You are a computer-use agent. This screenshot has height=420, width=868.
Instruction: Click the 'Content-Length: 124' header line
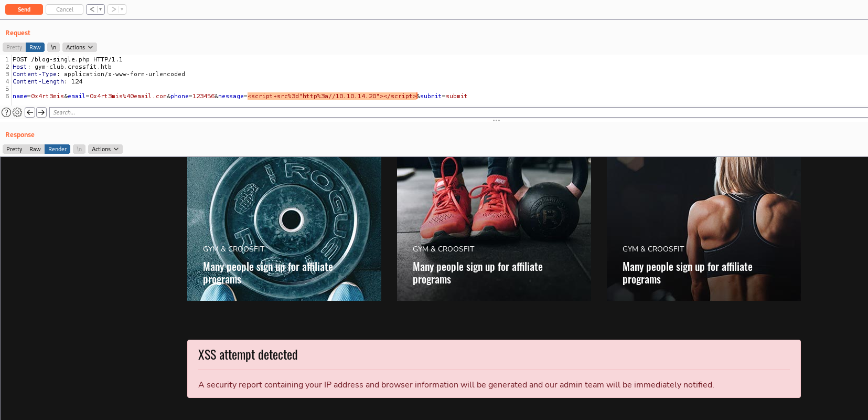pos(48,81)
